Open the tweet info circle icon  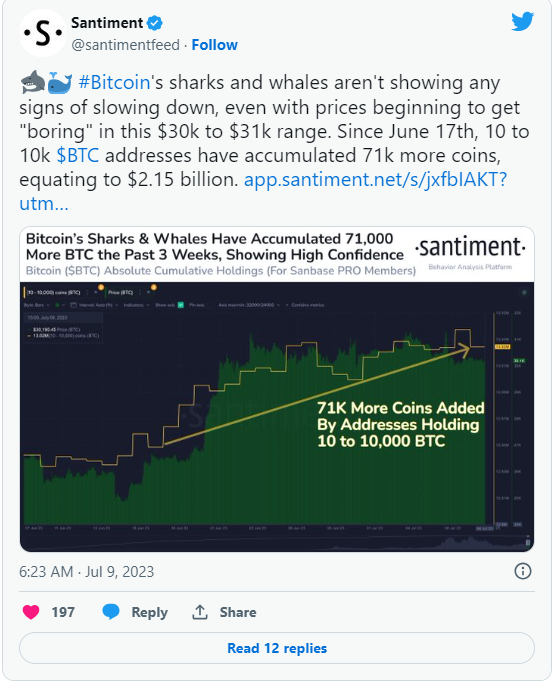point(523,571)
